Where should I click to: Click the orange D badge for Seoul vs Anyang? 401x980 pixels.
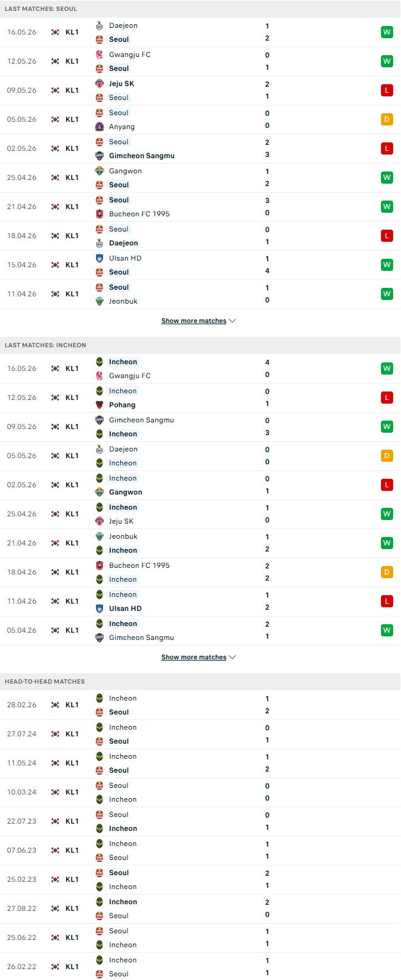pos(387,119)
